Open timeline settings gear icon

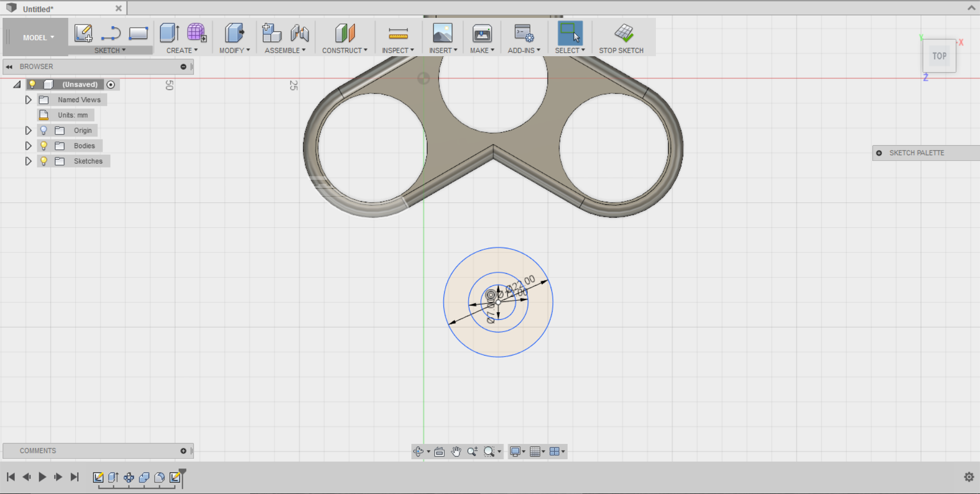969,477
